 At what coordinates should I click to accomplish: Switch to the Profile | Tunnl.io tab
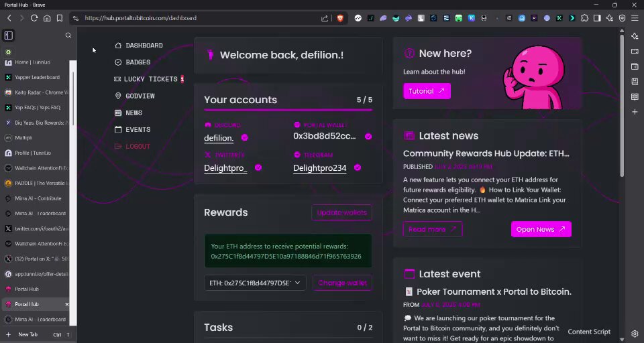tap(36, 153)
